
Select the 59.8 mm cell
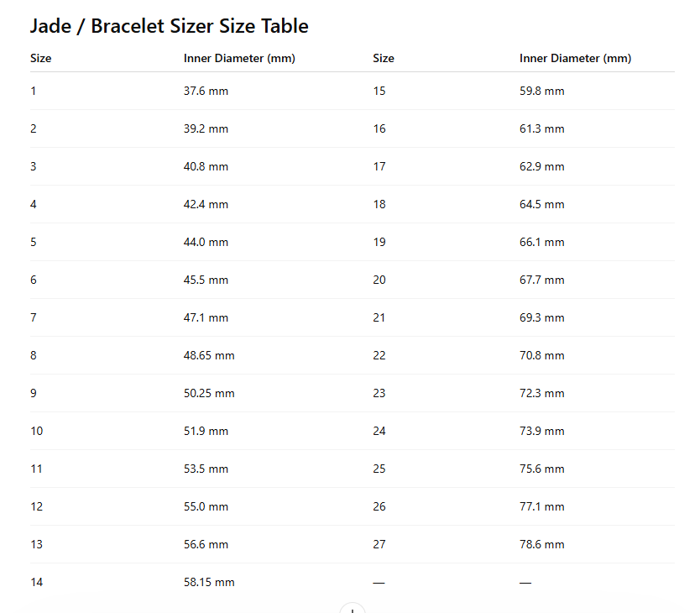(x=541, y=91)
